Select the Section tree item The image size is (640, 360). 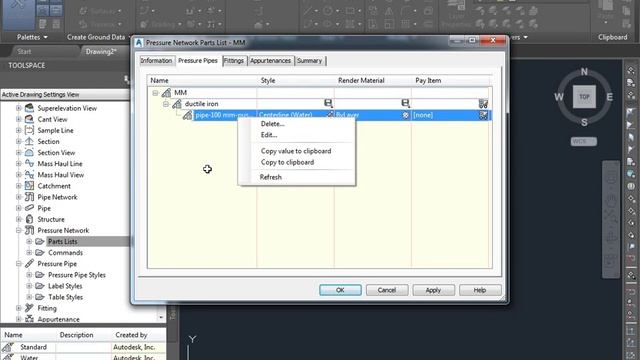point(48,142)
